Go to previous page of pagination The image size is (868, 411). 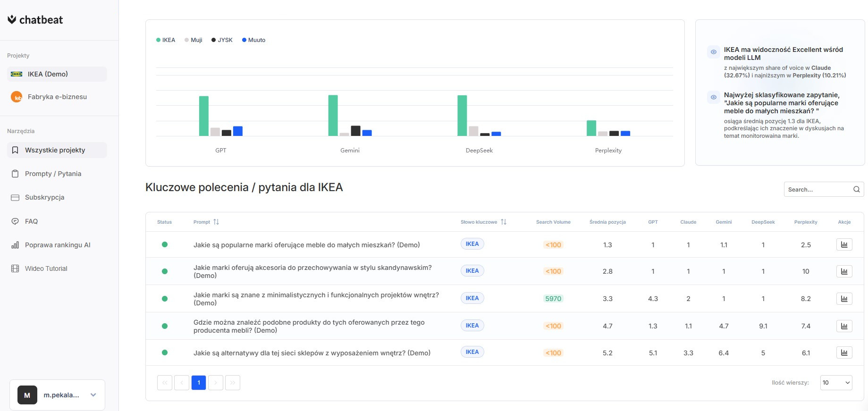182,383
